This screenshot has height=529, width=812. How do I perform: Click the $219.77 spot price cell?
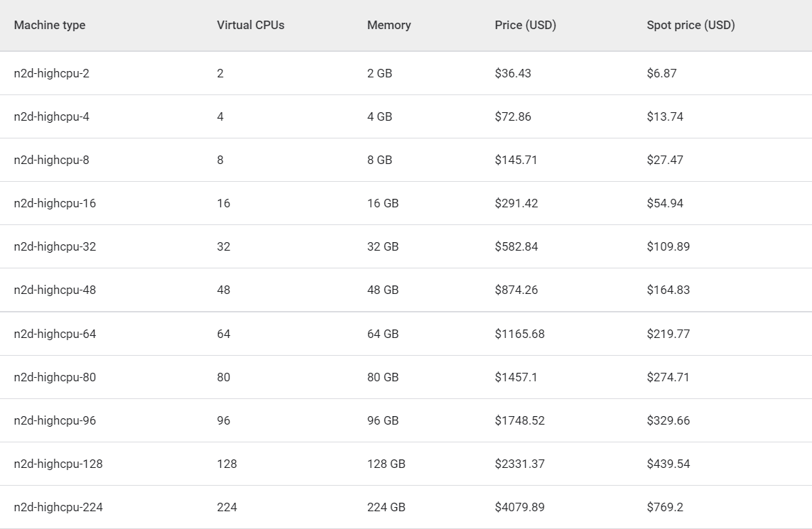pos(668,334)
